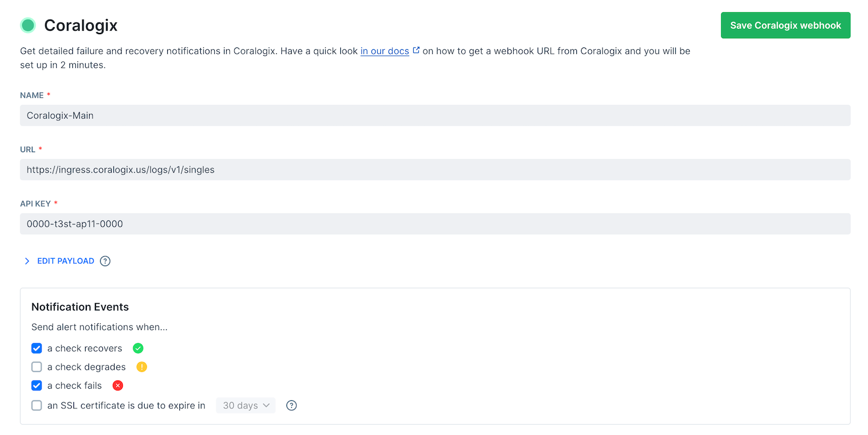
Task: Click the external-link icon after "in our docs"
Action: [416, 50]
